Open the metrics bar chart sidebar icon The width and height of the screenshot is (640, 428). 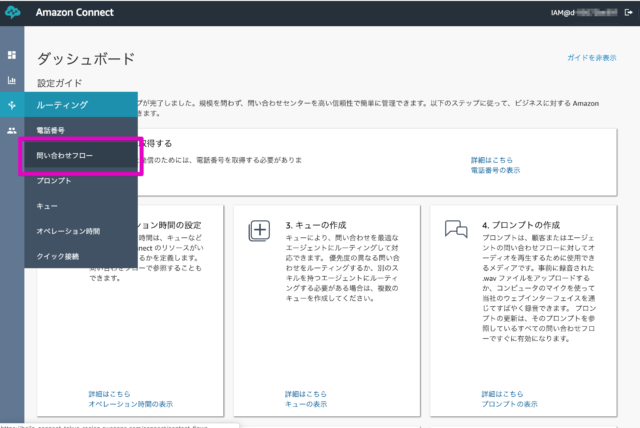12,80
